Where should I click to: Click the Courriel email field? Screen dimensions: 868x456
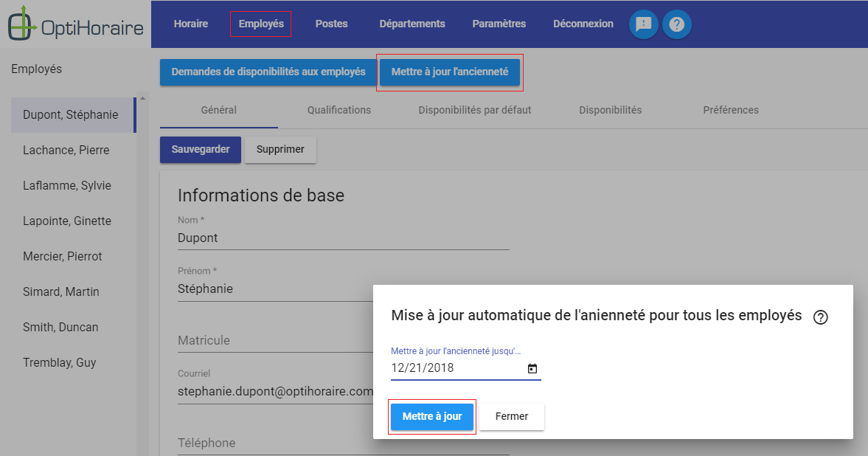pos(275,392)
